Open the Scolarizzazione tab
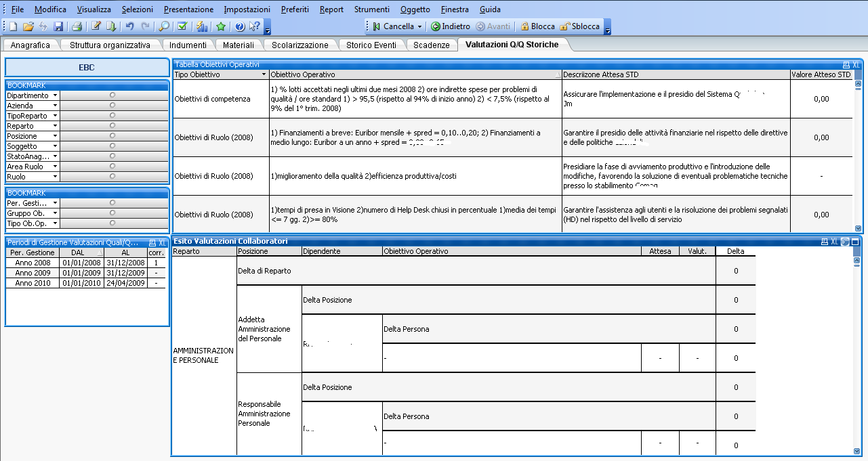Viewport: 868px width, 461px height. tap(300, 45)
